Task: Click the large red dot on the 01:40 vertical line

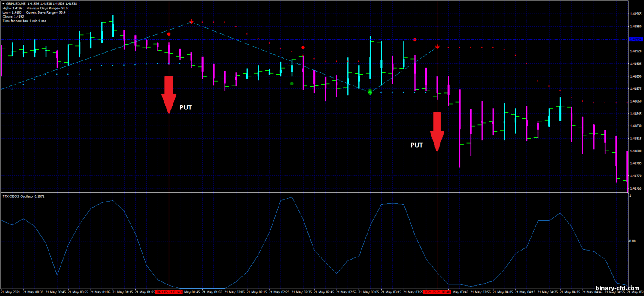Action: point(169,34)
